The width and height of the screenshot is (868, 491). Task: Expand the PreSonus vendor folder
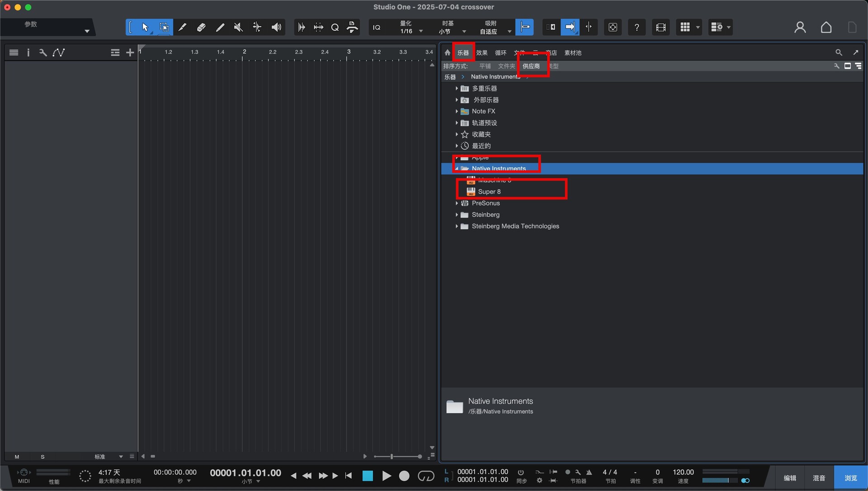(457, 203)
